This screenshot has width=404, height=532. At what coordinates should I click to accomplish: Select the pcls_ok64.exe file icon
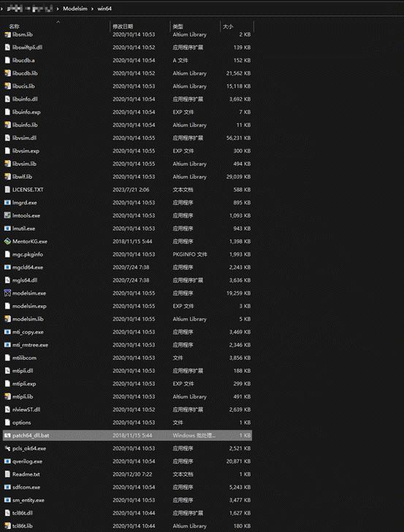[7, 449]
